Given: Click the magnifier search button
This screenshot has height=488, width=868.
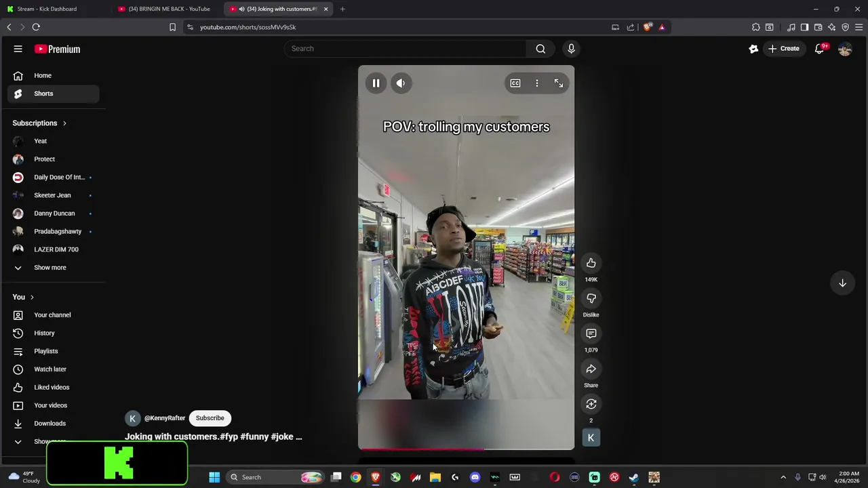Looking at the screenshot, I should click(x=540, y=49).
